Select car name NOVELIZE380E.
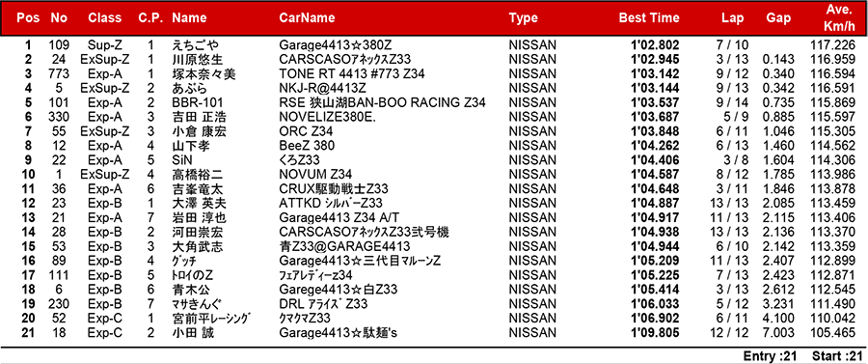 tap(328, 118)
